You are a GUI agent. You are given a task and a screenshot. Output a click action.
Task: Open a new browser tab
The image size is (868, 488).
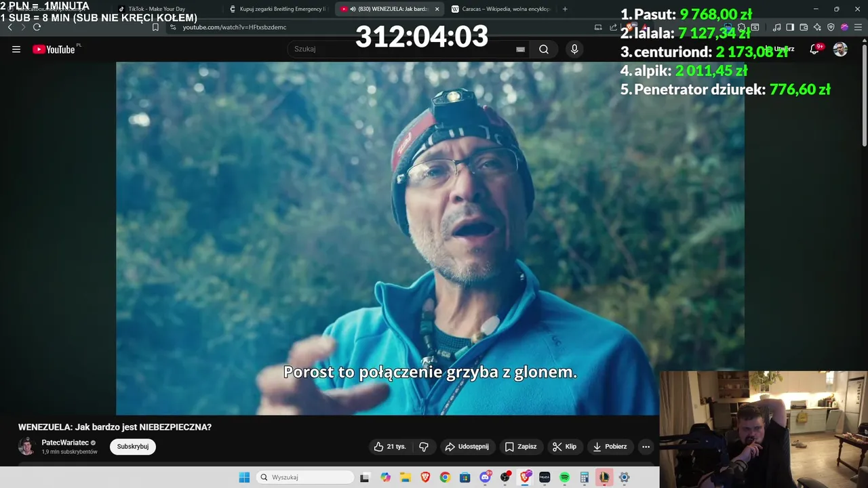565,9
